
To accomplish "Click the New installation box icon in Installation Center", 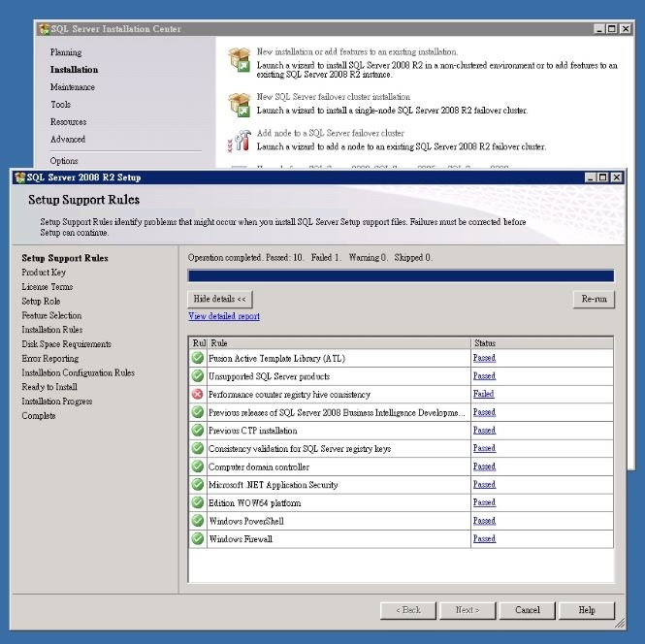I will pyautogui.click(x=239, y=60).
